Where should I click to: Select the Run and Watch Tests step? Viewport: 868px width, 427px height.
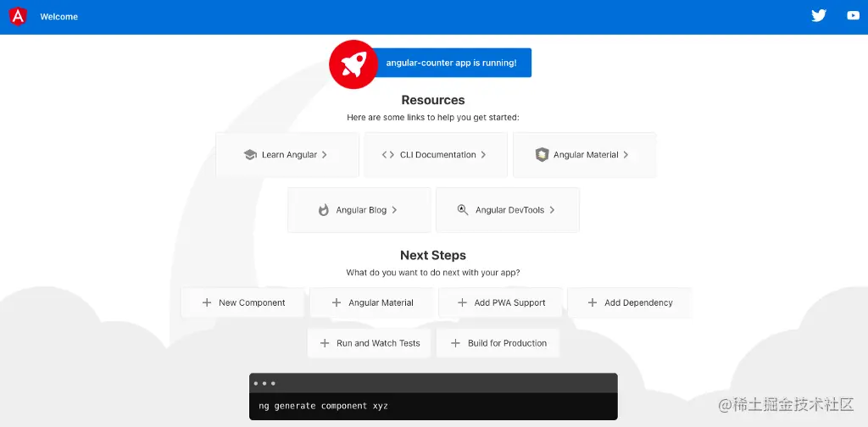pyautogui.click(x=370, y=343)
